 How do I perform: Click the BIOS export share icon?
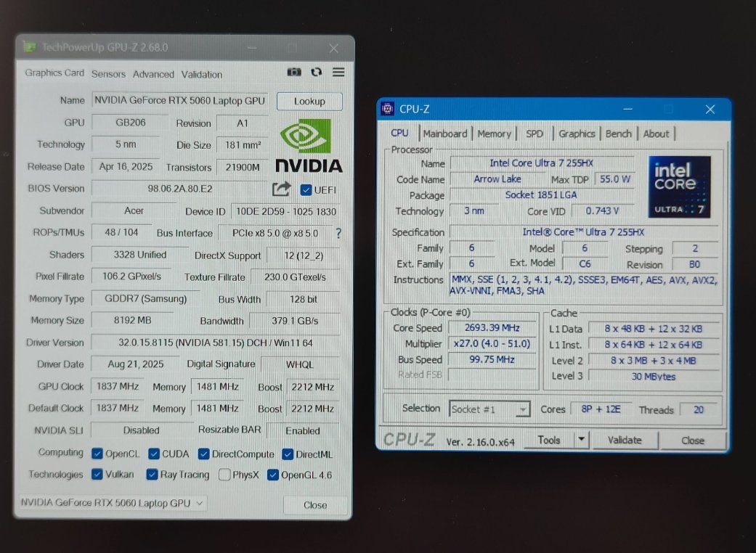[282, 189]
